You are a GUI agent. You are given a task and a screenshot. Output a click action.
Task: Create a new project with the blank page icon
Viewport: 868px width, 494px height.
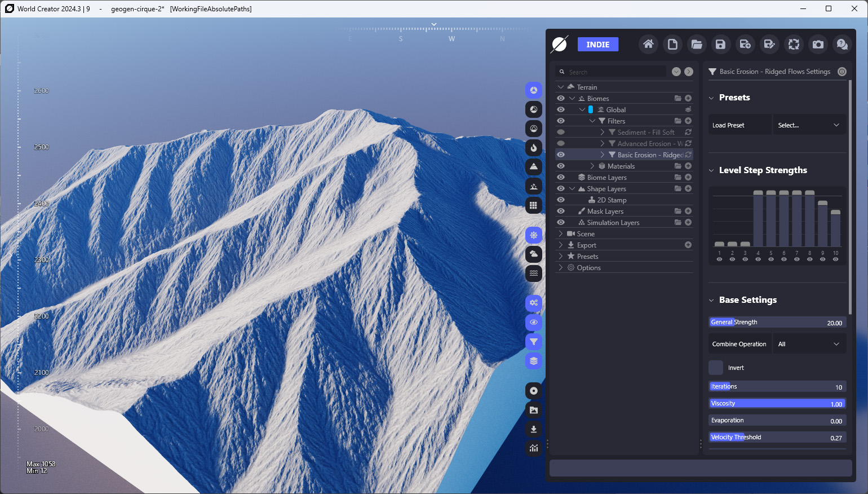tap(672, 45)
